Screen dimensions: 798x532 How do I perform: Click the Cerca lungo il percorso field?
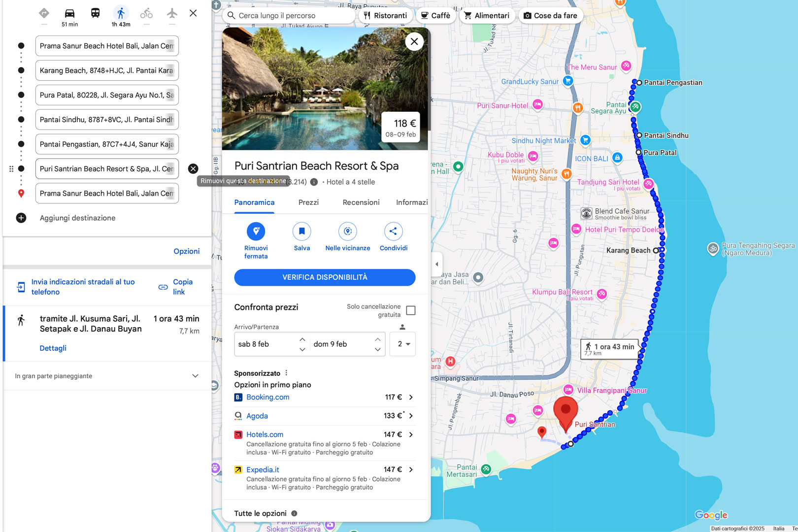291,16
